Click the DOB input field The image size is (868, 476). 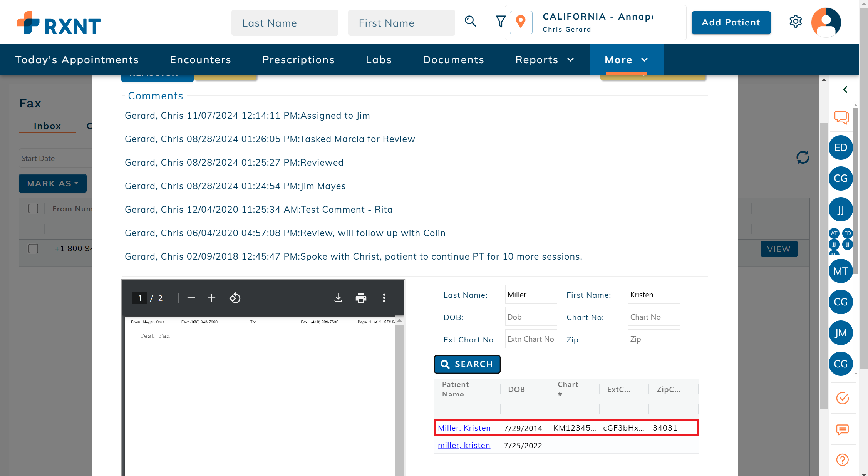pos(531,317)
